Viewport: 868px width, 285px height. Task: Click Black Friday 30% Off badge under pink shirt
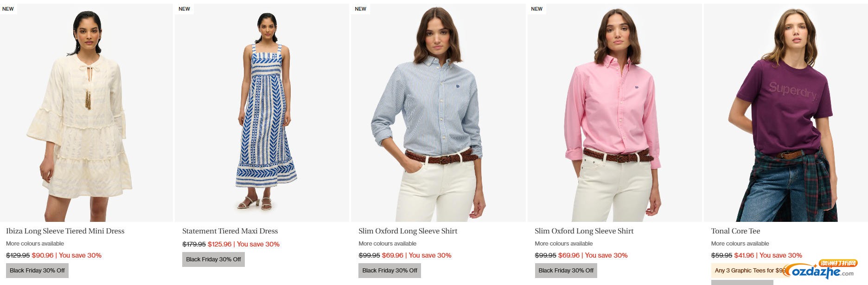pyautogui.click(x=566, y=271)
